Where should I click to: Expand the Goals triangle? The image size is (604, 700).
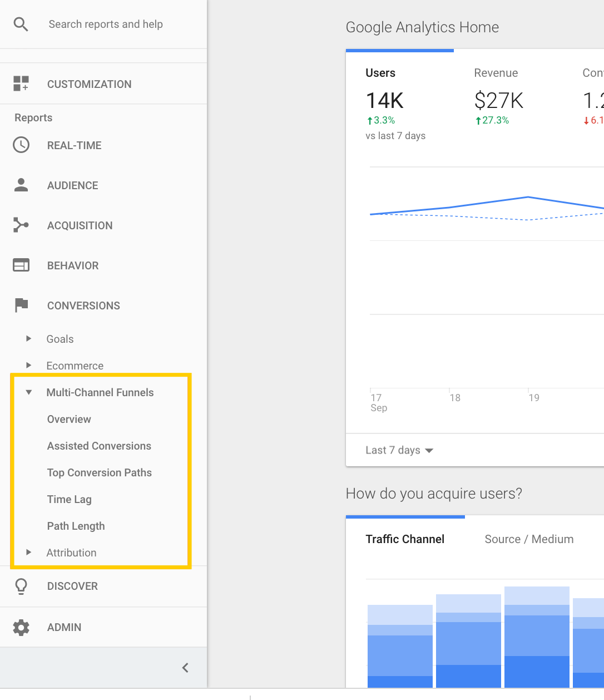pos(29,338)
